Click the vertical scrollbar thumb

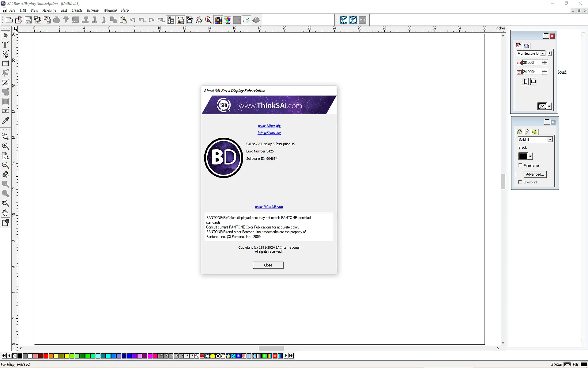coord(503,182)
